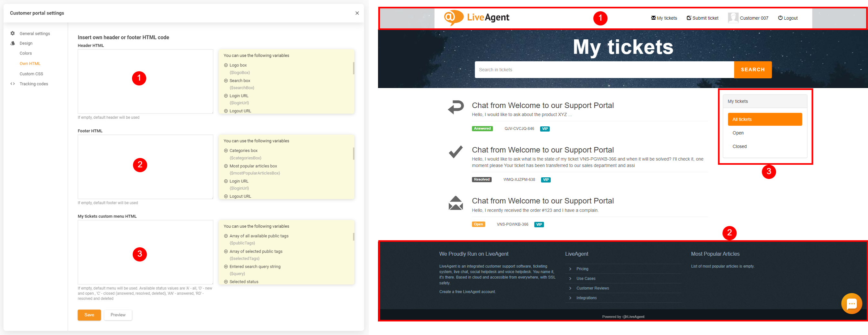Click the Design paint icon
868x335 pixels.
(13, 43)
